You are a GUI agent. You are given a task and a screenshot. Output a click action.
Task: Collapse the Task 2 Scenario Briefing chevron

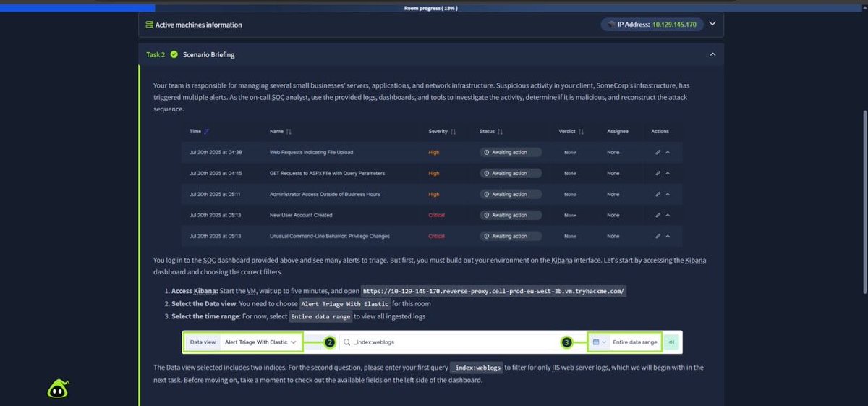click(712, 54)
